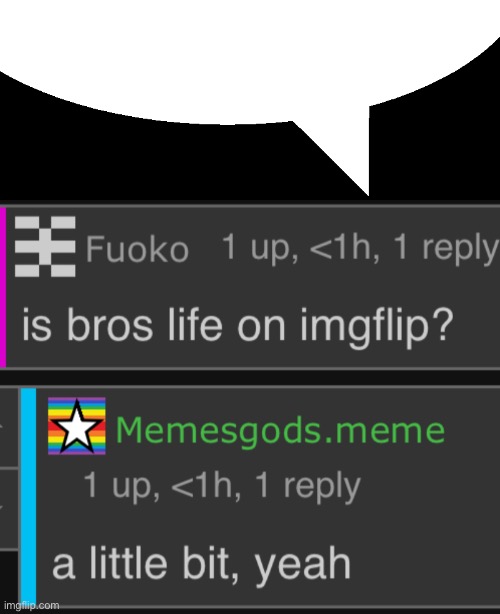This screenshot has height=614, width=500.
Task: Click the black area right of bubble tail
Action: tap(435, 153)
